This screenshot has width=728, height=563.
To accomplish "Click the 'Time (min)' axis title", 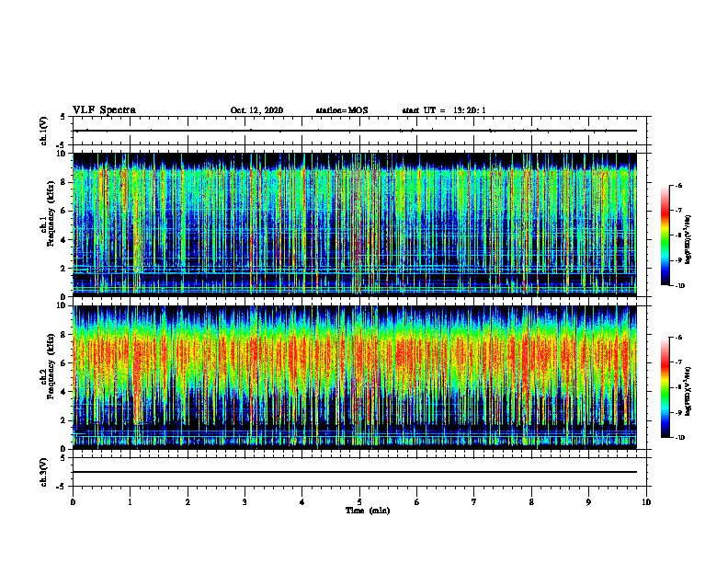I will click(x=368, y=511).
